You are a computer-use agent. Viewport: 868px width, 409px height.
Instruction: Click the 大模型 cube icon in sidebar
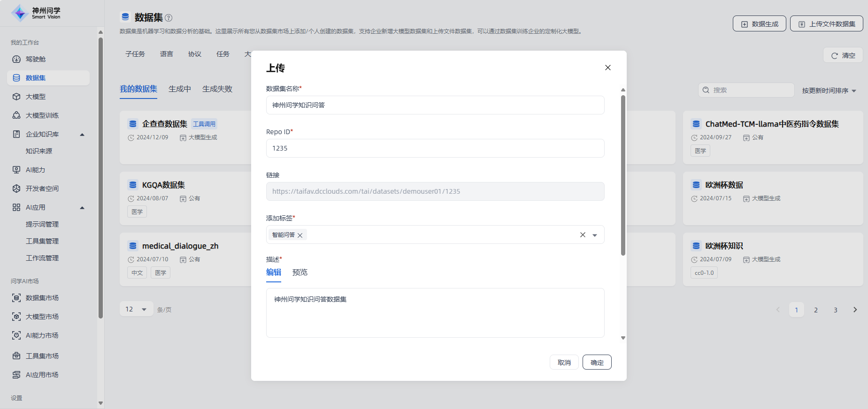[x=16, y=97]
